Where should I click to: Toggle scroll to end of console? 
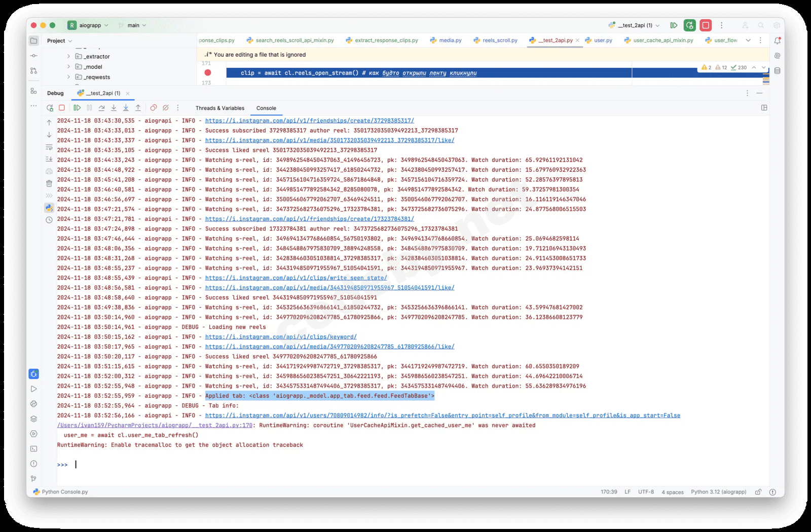pos(49,159)
